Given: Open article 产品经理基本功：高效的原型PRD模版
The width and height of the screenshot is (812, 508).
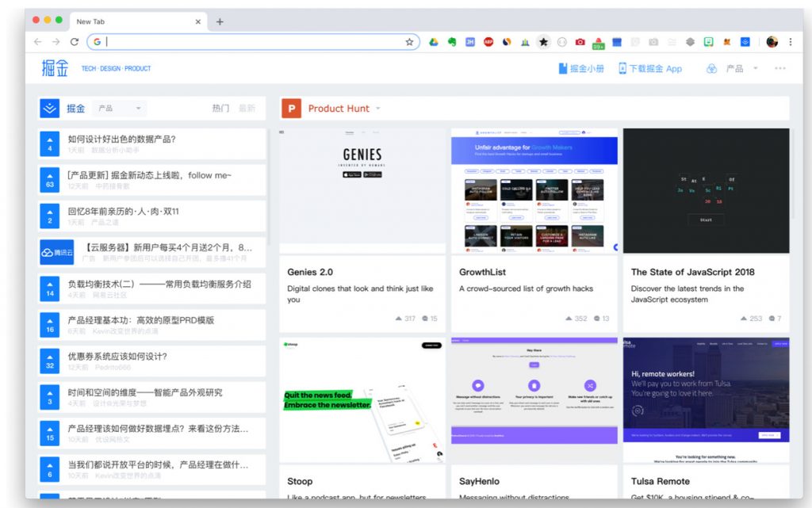Looking at the screenshot, I should pos(141,319).
